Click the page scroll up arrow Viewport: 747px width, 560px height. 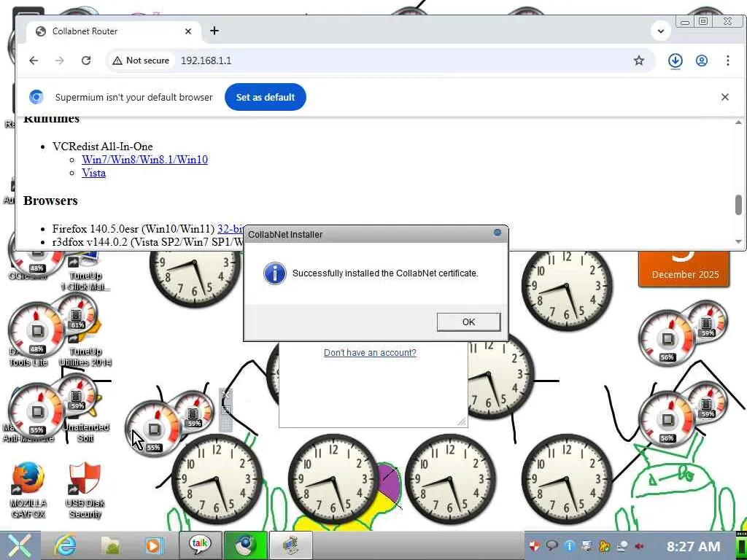click(x=738, y=122)
